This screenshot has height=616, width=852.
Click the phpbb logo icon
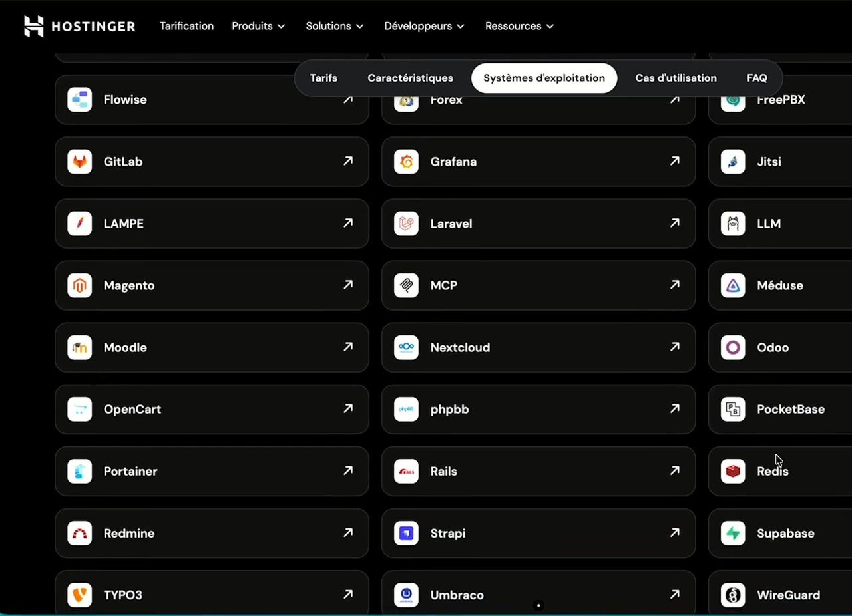406,409
